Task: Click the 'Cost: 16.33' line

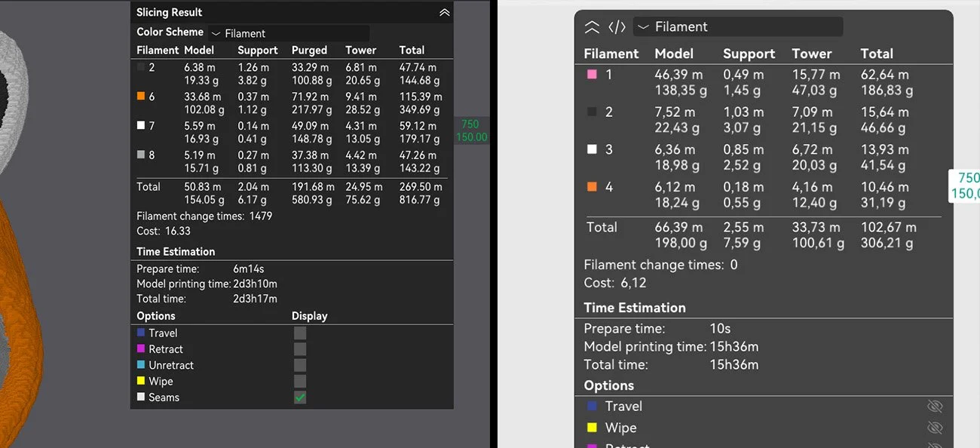Action: (x=164, y=232)
